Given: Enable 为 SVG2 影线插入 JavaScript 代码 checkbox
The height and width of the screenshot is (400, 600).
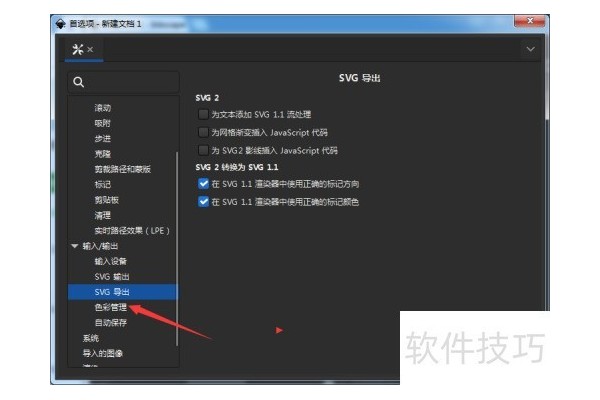Looking at the screenshot, I should coord(203,150).
